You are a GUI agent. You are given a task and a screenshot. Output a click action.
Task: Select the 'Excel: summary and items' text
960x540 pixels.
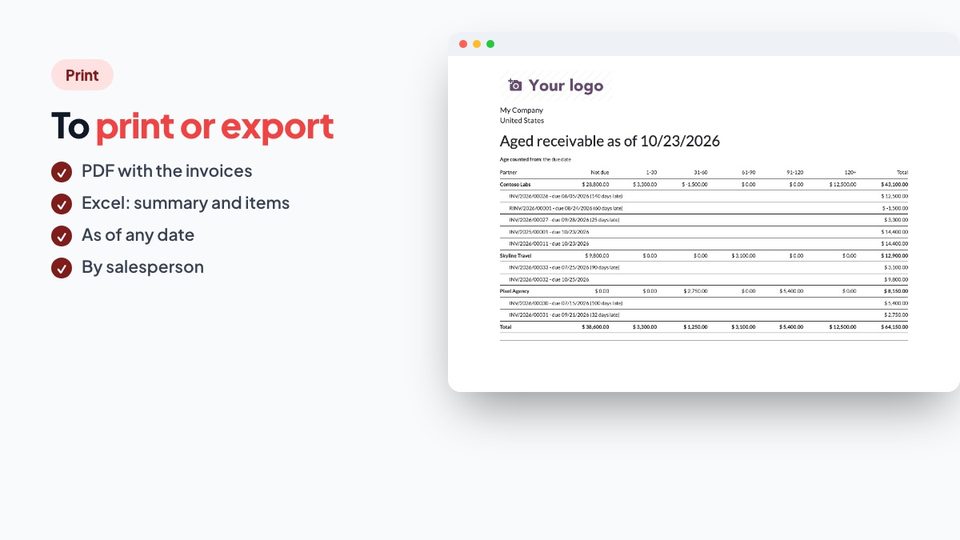(186, 203)
